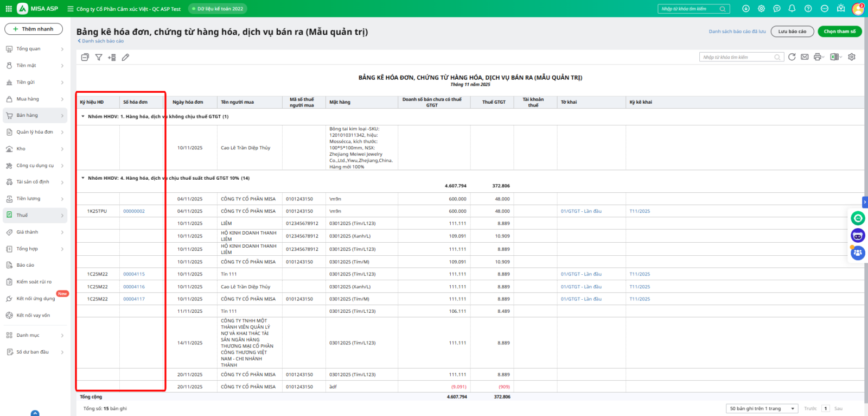Send the report via the envelope icon
Screen dimensions: 868x416
click(805, 57)
